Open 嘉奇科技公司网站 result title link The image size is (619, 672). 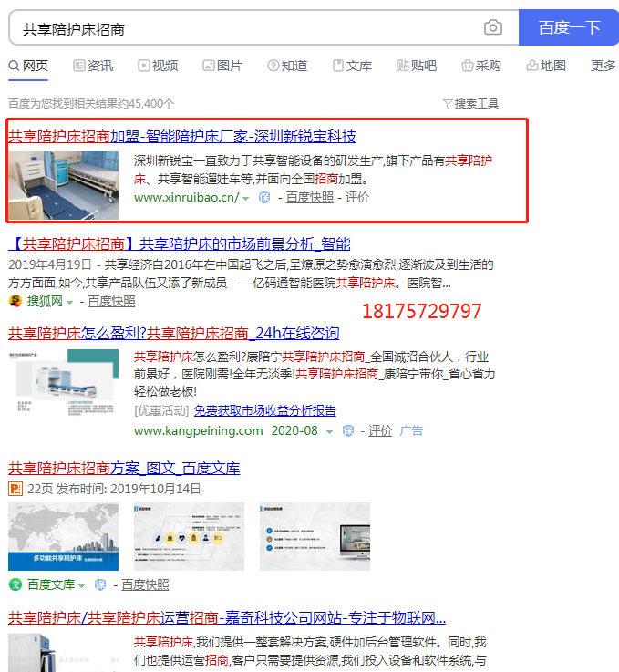pyautogui.click(x=227, y=618)
